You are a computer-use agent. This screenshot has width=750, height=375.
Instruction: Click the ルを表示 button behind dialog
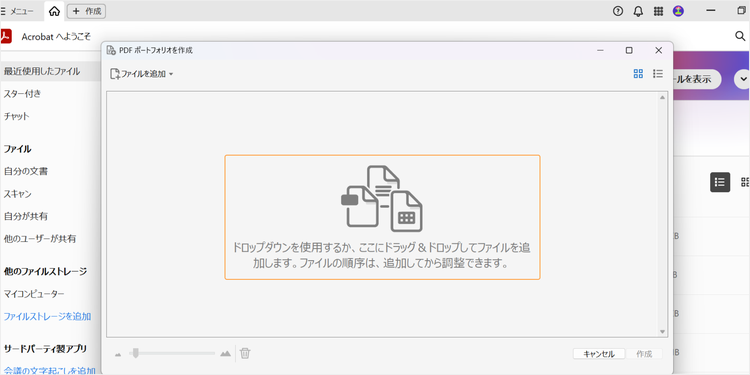697,79
